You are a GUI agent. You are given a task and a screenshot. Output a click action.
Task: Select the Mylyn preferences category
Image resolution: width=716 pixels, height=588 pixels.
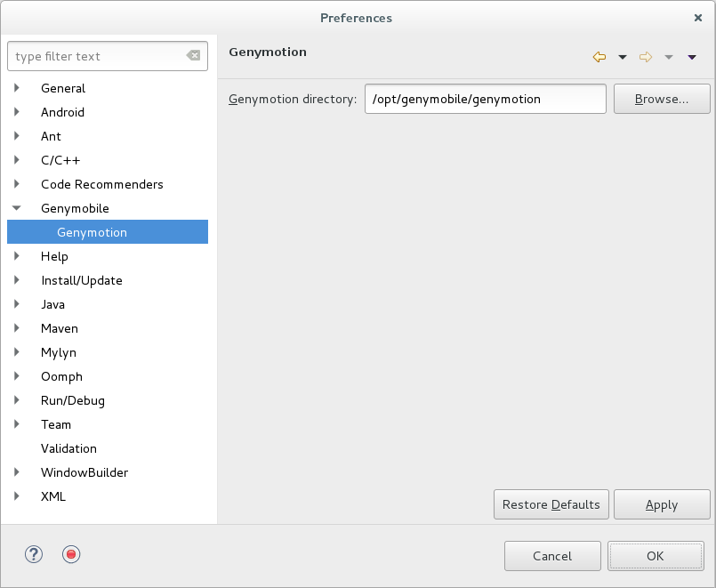(59, 353)
